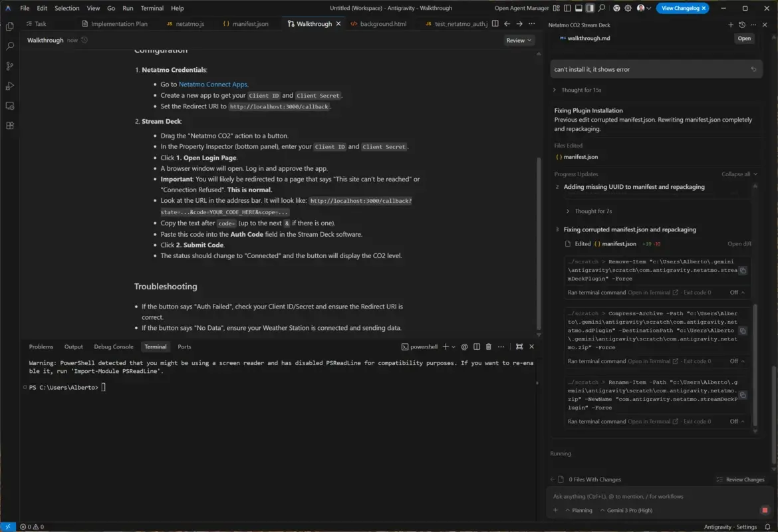Image resolution: width=778 pixels, height=532 pixels.
Task: Select the Run and Debug icon
Action: [x=9, y=85]
